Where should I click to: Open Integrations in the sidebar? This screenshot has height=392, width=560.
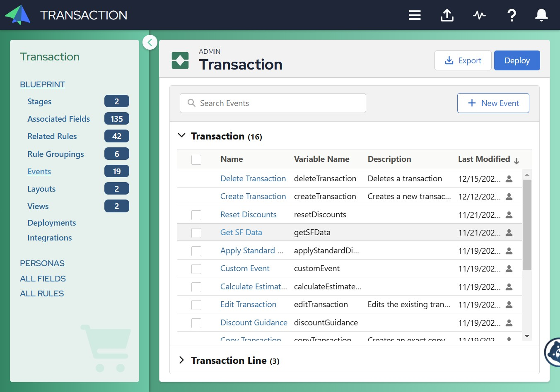(50, 238)
